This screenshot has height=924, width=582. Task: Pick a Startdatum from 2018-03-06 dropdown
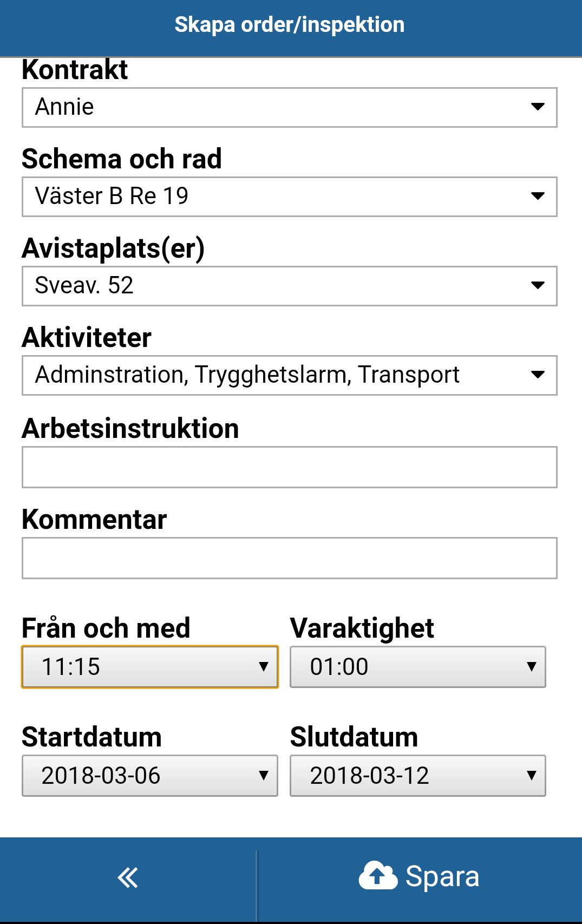tap(150, 776)
